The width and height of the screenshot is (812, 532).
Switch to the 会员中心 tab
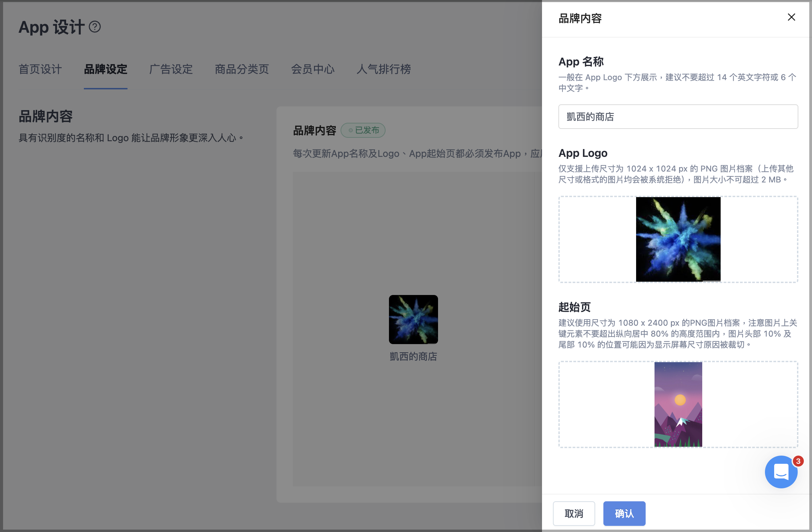313,69
